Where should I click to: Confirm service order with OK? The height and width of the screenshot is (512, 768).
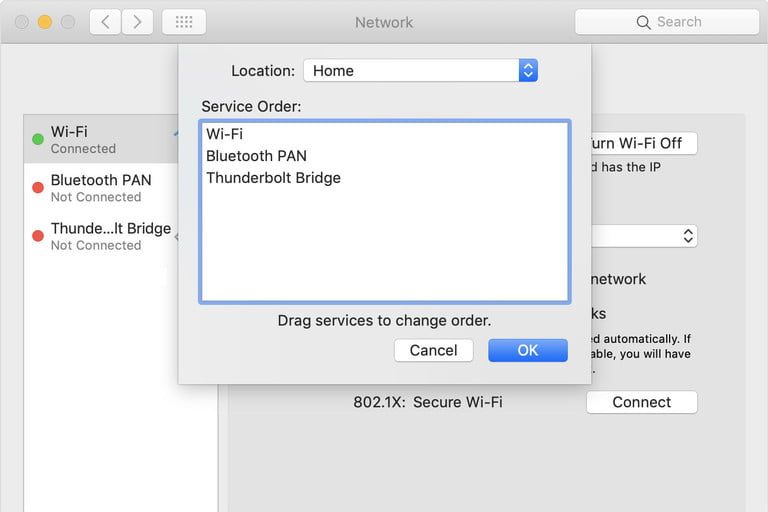click(527, 350)
